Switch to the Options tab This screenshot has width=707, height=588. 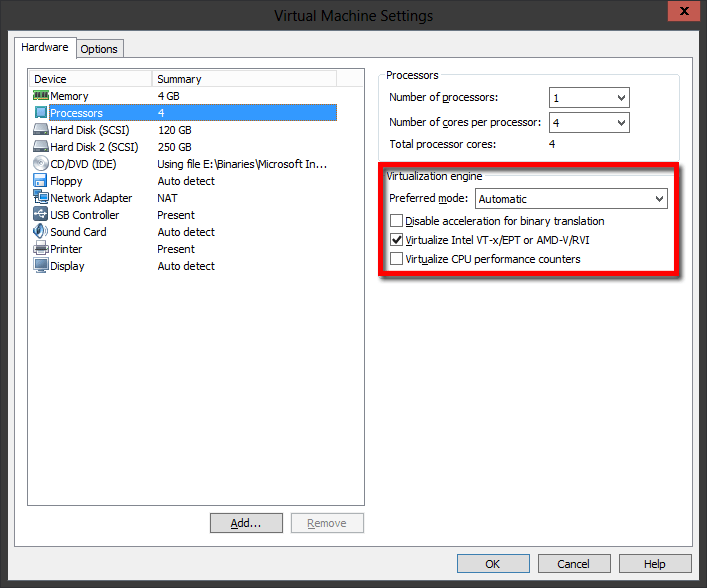pos(99,49)
